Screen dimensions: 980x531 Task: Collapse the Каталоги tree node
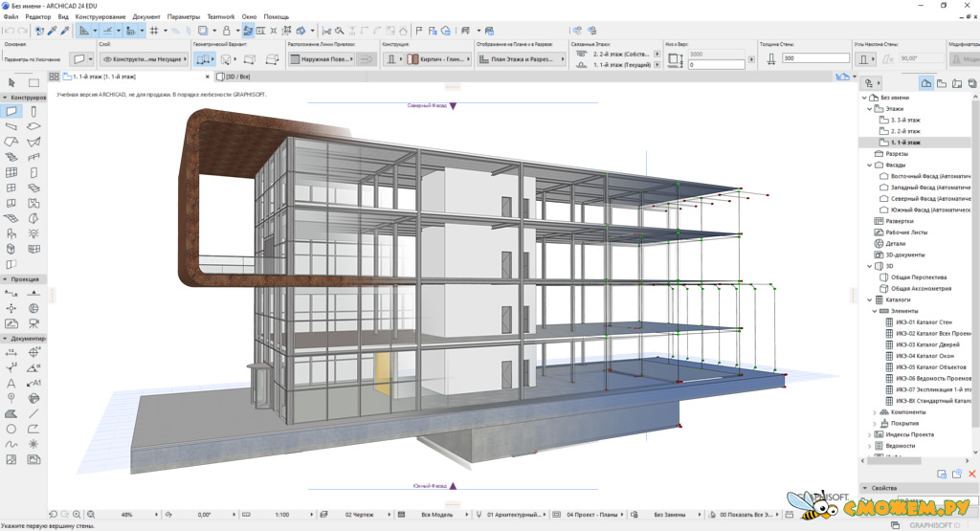[869, 299]
